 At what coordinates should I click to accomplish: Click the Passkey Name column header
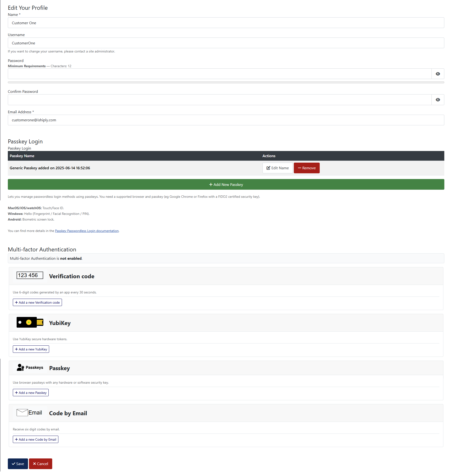(x=22, y=156)
